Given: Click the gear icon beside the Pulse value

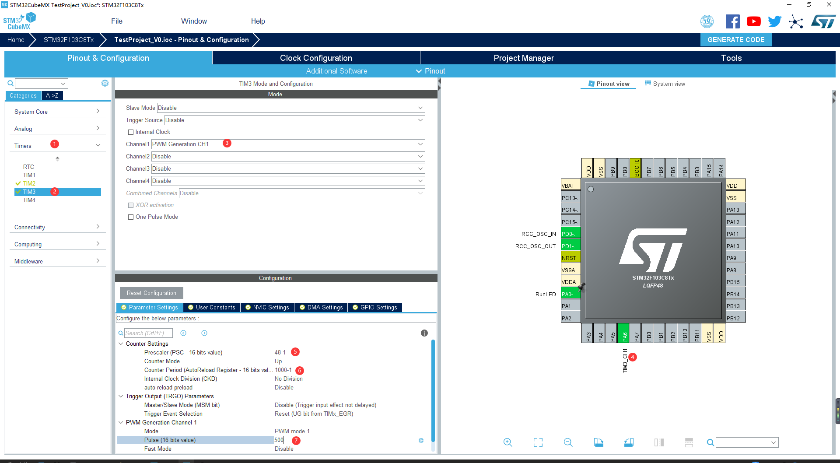Looking at the screenshot, I should [x=421, y=440].
